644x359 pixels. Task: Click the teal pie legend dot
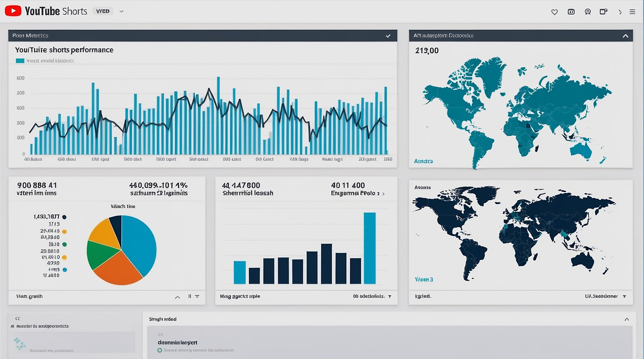[x=64, y=270]
